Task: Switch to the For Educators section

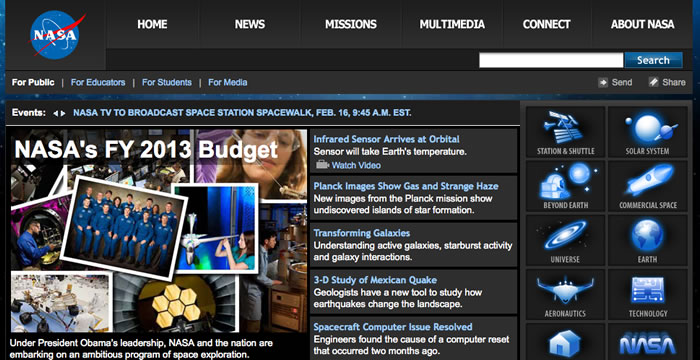Action: [x=98, y=82]
